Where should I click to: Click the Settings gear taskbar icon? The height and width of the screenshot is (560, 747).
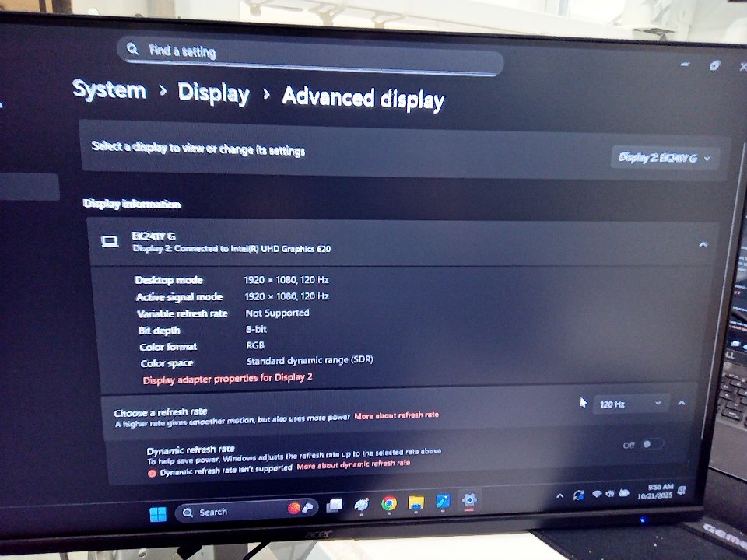[x=469, y=500]
